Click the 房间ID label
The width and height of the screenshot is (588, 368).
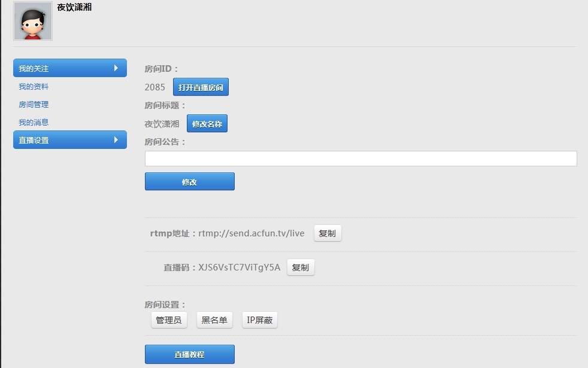(x=162, y=69)
